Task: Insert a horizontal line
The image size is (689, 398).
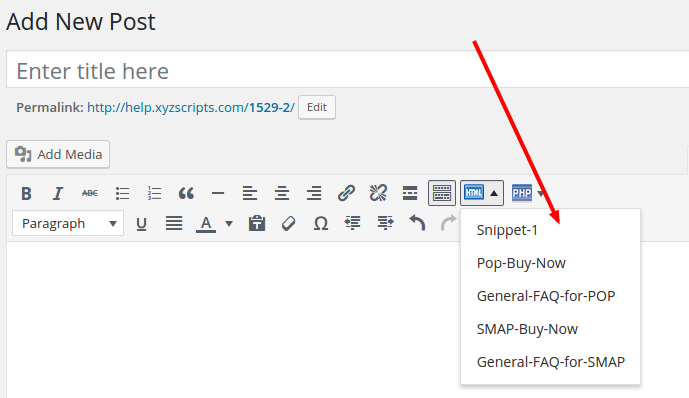Action: [x=218, y=193]
